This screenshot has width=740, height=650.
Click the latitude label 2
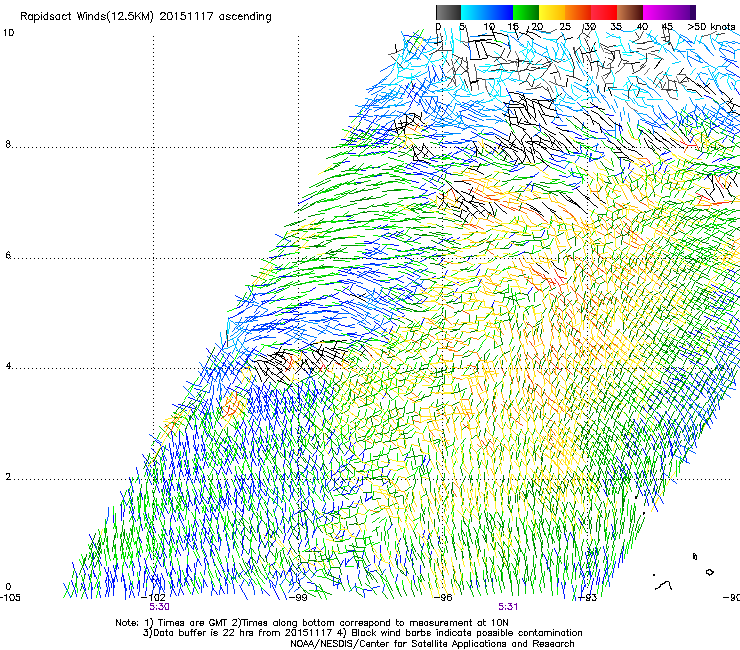8,477
